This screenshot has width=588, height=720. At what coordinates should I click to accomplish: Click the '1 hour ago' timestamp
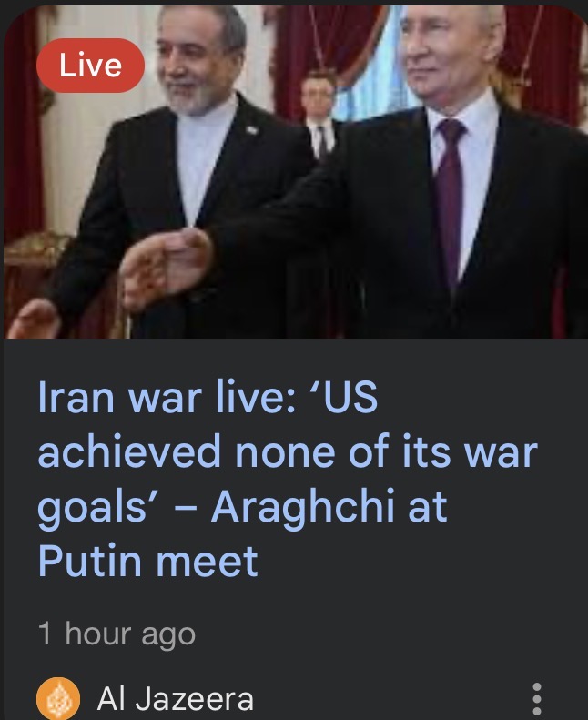[x=117, y=634]
